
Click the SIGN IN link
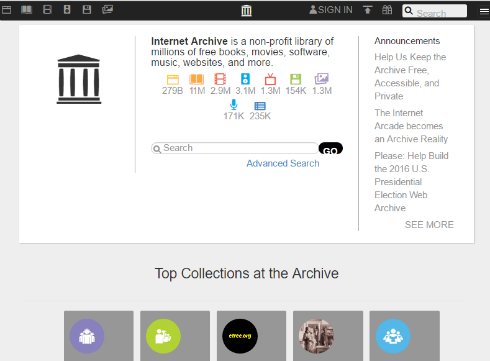pos(331,10)
